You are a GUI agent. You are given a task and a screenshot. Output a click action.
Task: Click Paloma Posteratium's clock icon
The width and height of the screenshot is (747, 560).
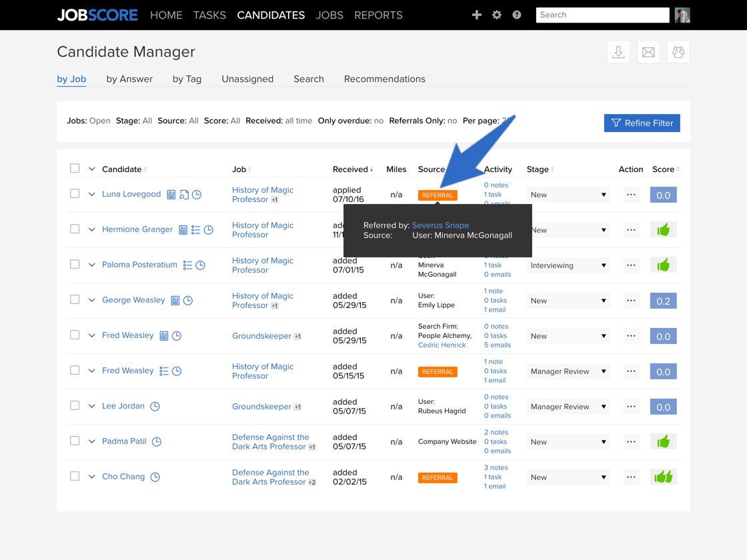point(201,265)
